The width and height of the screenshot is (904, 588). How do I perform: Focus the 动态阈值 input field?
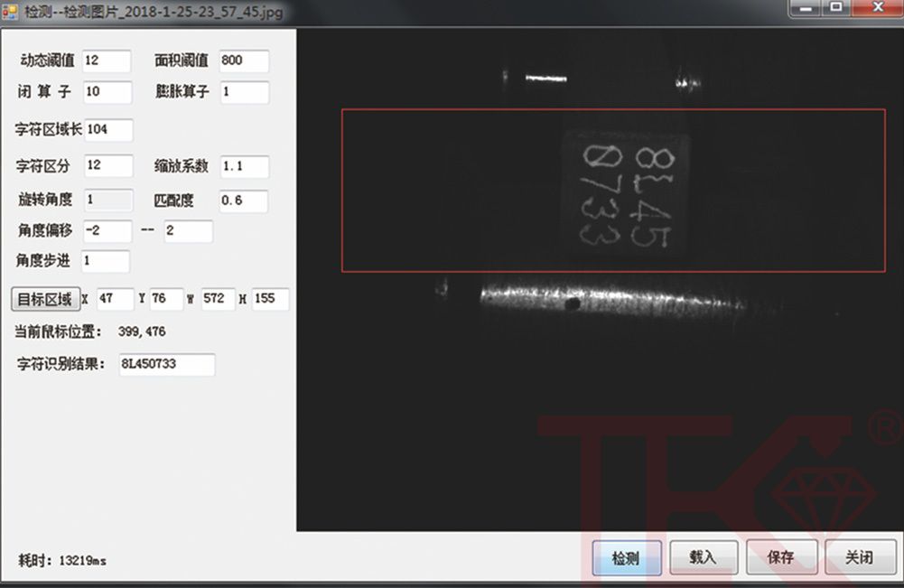(107, 61)
